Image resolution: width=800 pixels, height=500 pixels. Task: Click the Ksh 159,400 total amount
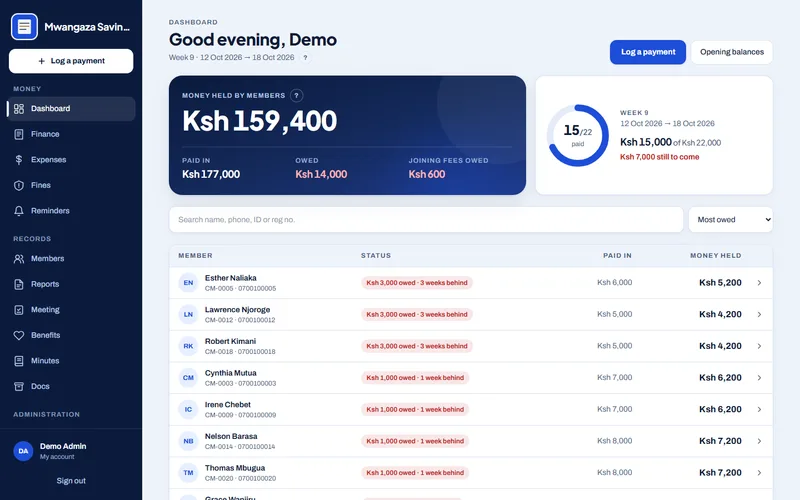[x=260, y=121]
